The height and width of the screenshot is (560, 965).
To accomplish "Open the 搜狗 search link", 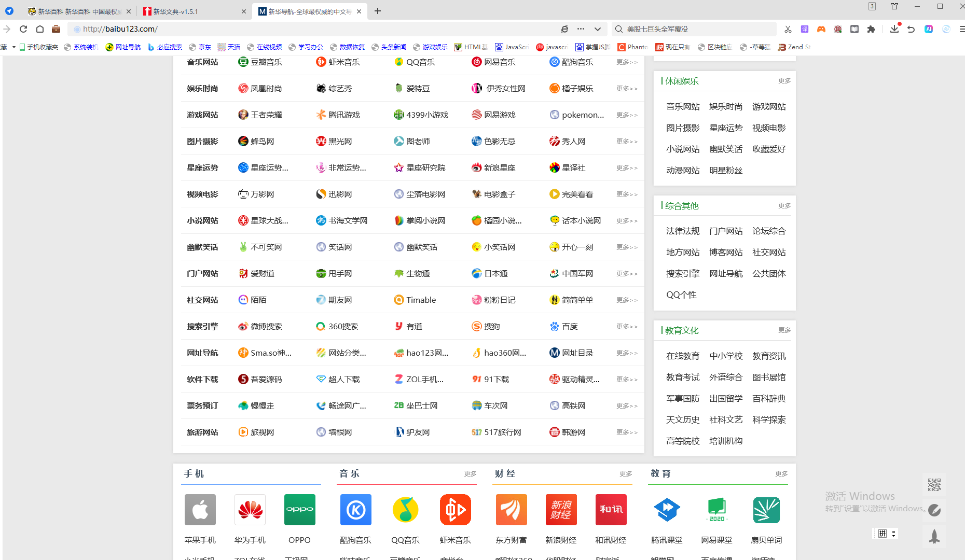I will pyautogui.click(x=486, y=327).
